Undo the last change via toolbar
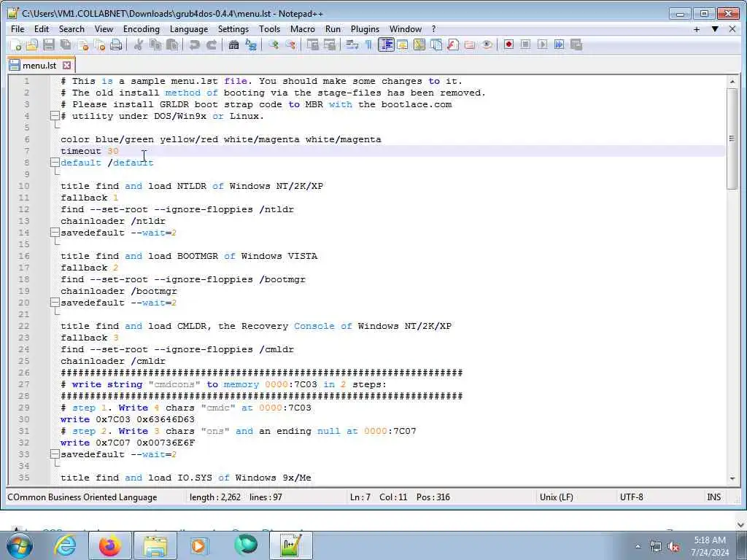Screen dimensions: 747x560 [x=194, y=44]
